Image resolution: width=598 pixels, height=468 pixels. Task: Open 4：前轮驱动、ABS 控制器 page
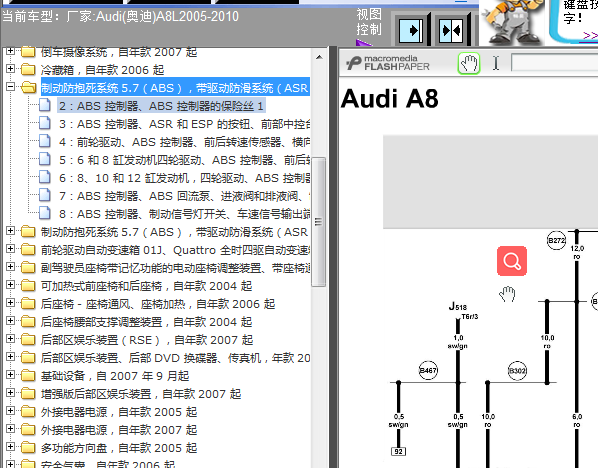click(185, 142)
